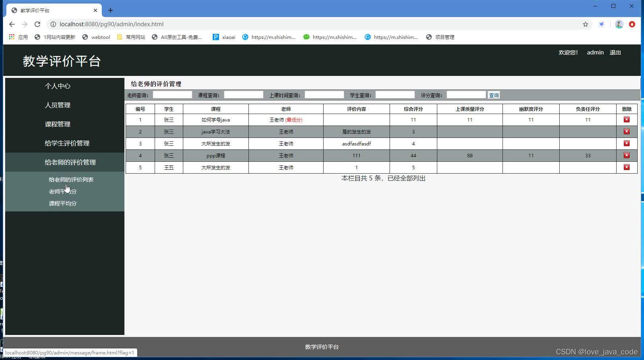The height and width of the screenshot is (360, 644).
Task: Open the Apps (应用) bookmark shortcut
Action: tap(18, 37)
